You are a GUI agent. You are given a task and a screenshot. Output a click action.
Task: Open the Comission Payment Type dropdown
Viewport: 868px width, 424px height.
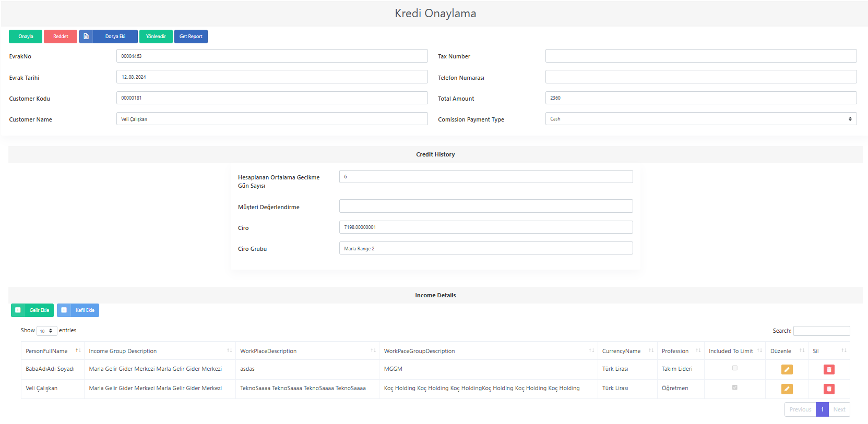(701, 119)
